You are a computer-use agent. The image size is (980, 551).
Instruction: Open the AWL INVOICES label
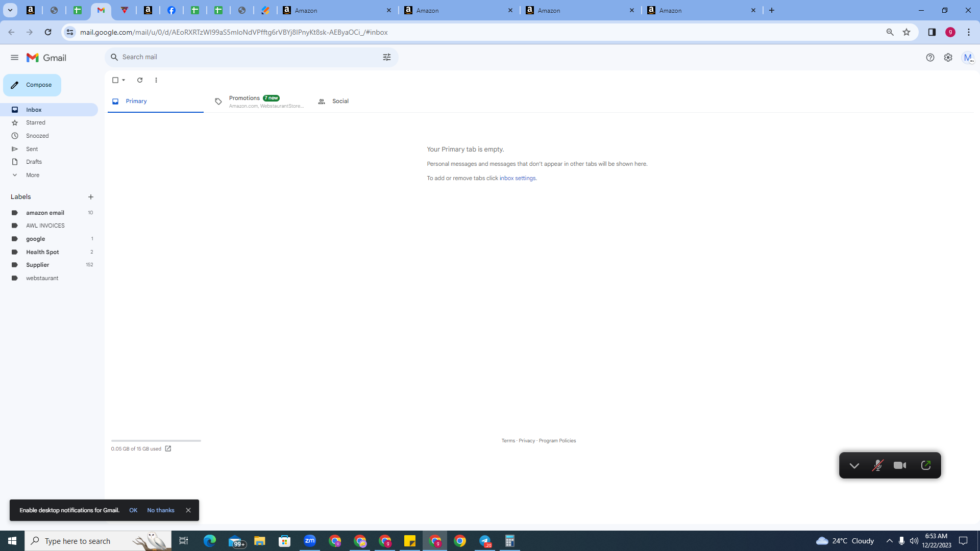(49, 226)
